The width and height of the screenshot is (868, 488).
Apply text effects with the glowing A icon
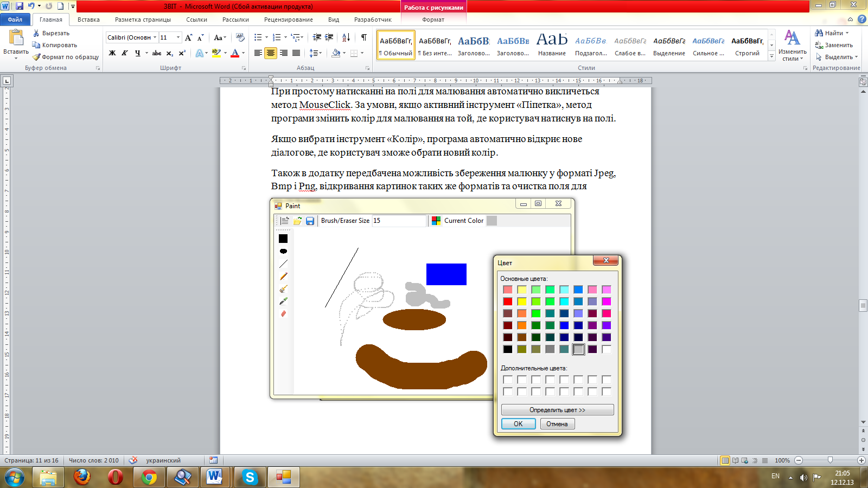(200, 53)
